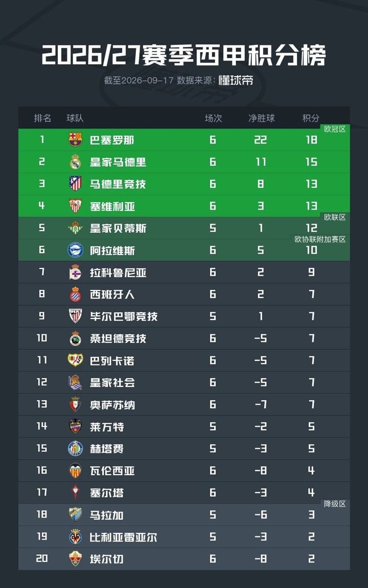Click the Villarreal yellow crest

(x=76, y=537)
